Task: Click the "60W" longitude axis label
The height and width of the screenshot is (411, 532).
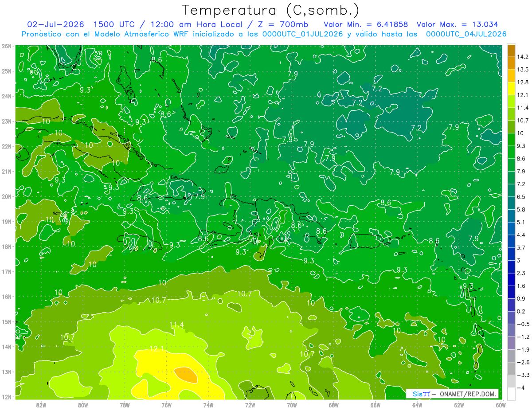Action: pyautogui.click(x=501, y=405)
